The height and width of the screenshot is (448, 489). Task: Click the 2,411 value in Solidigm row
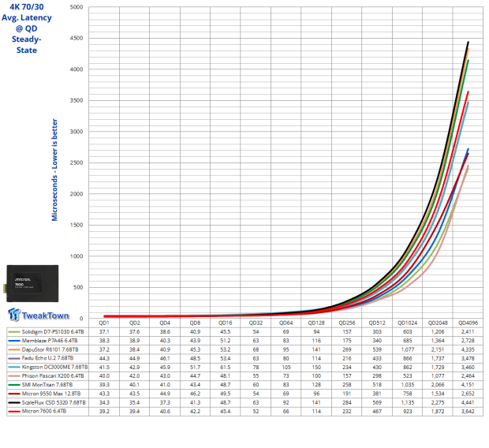pyautogui.click(x=468, y=332)
